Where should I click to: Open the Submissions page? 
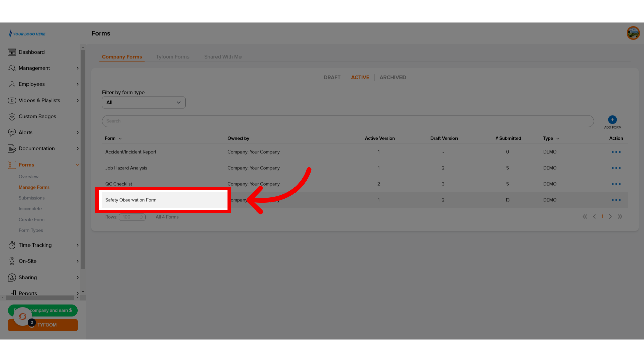click(32, 198)
